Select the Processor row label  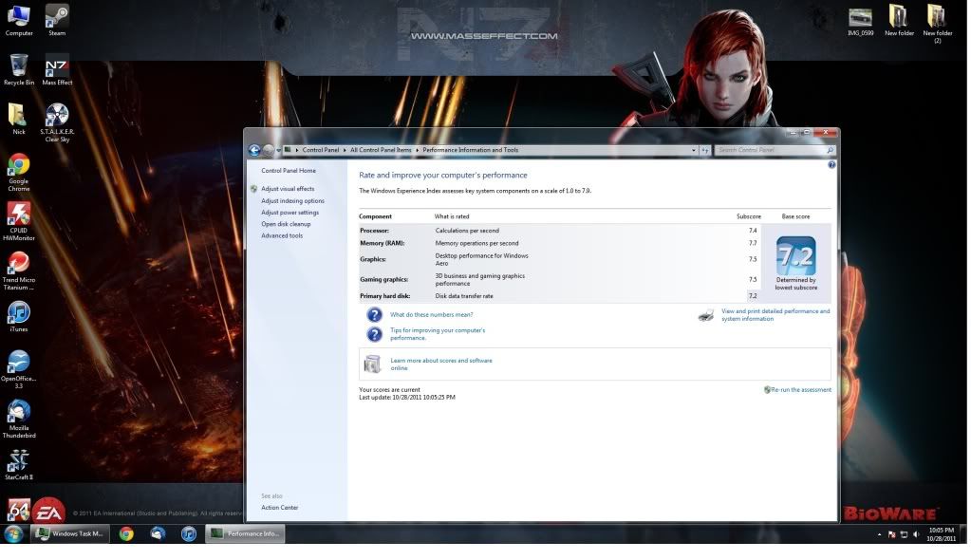pos(374,231)
